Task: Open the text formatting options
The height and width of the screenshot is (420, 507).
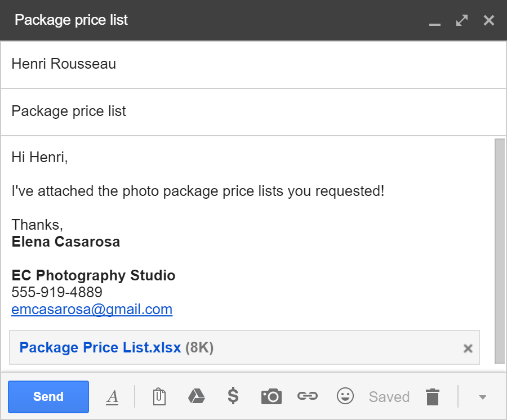Action: click(112, 397)
